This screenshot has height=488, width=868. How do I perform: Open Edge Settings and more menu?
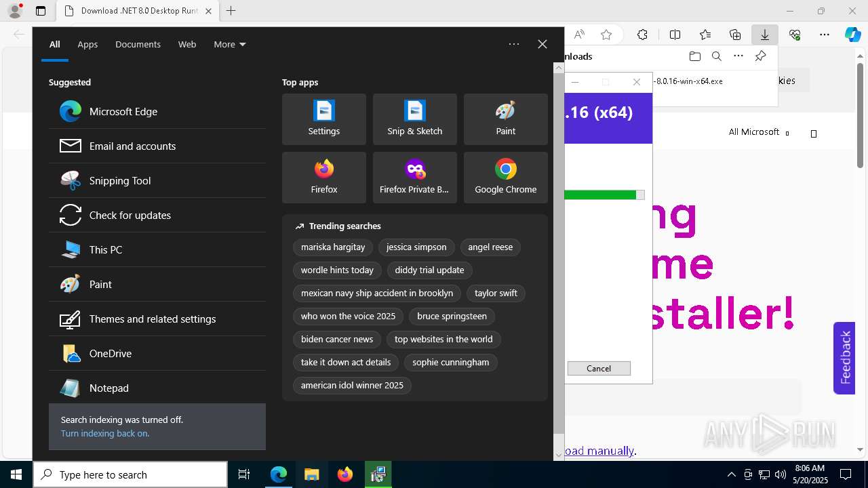(825, 35)
